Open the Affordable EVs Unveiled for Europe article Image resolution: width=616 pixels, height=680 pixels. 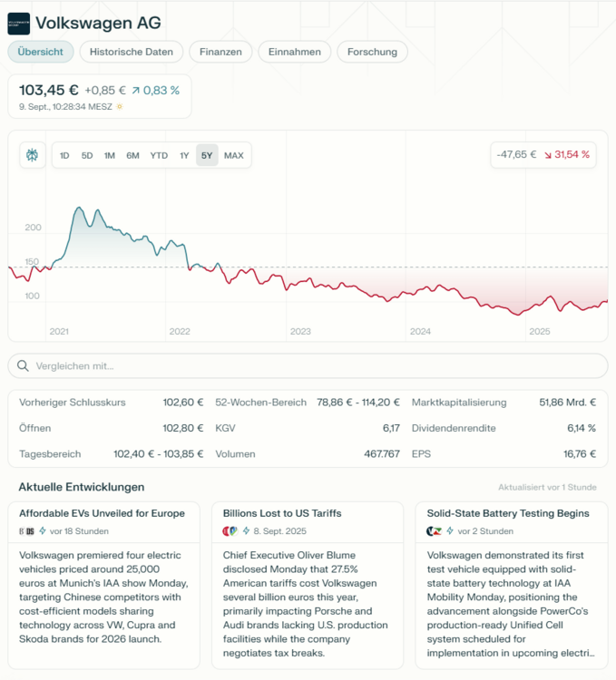pyautogui.click(x=102, y=513)
